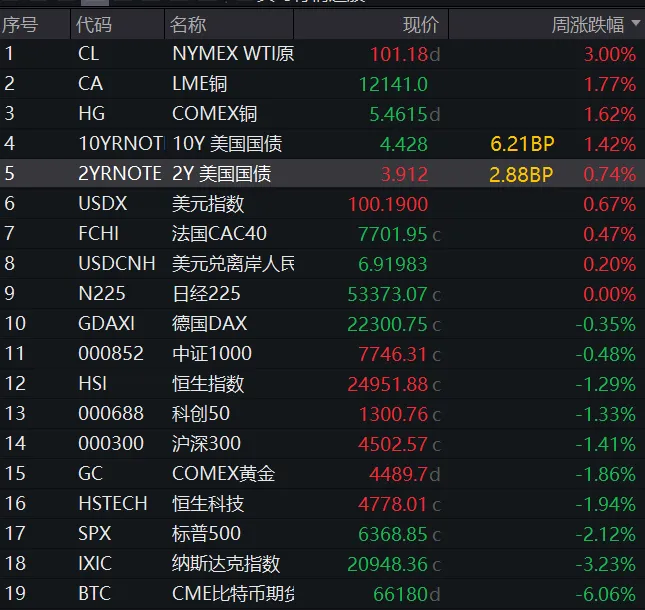Click 科创50 name cell
645x610 pixels.
coord(200,414)
